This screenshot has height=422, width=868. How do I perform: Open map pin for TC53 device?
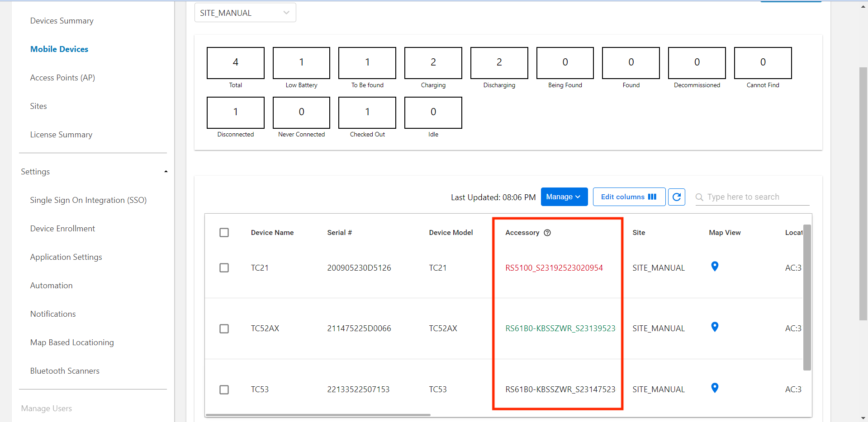[x=715, y=388]
